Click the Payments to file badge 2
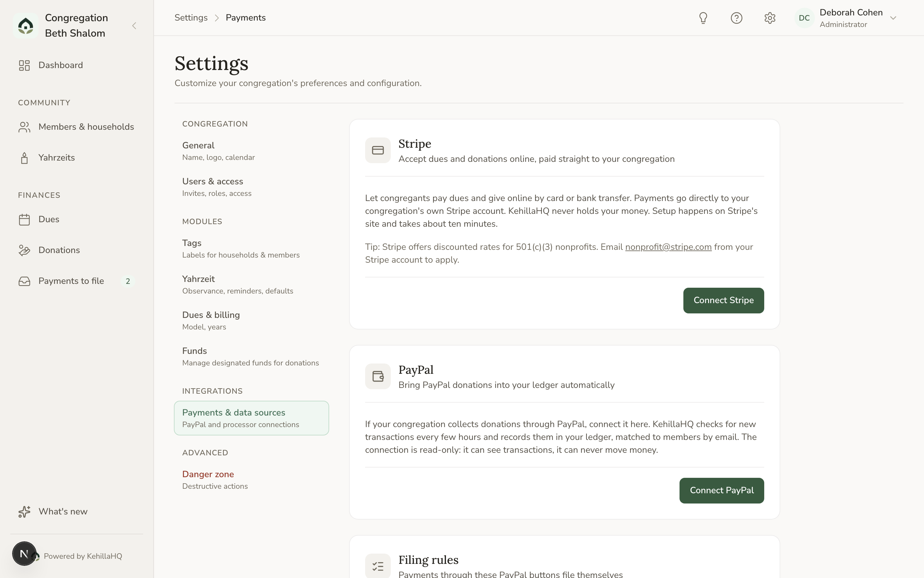 pyautogui.click(x=128, y=281)
